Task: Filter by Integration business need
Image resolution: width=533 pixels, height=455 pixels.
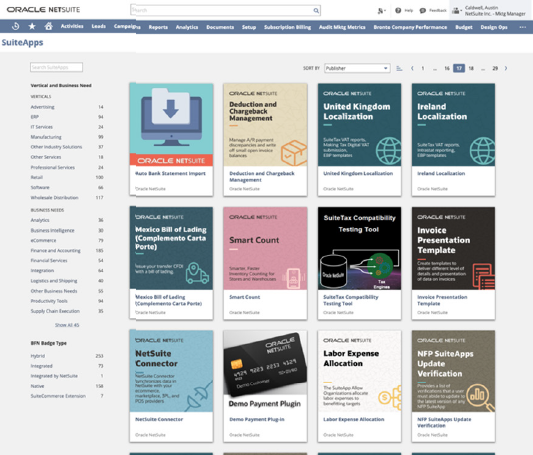Action: point(42,270)
